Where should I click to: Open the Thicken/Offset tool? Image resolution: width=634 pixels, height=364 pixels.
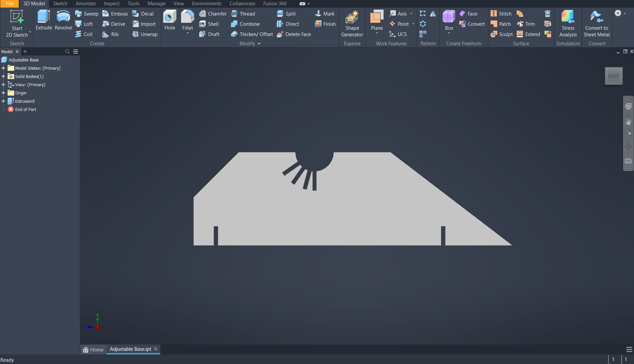252,34
